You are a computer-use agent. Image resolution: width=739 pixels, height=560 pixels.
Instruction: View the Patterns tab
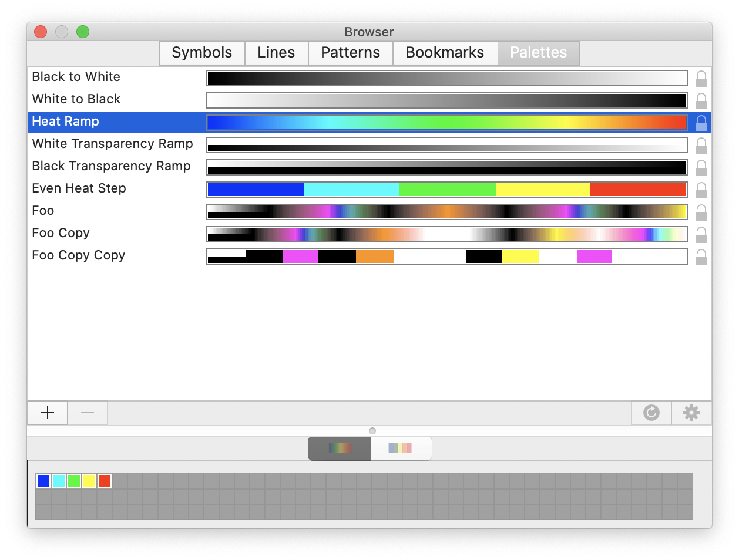(350, 53)
